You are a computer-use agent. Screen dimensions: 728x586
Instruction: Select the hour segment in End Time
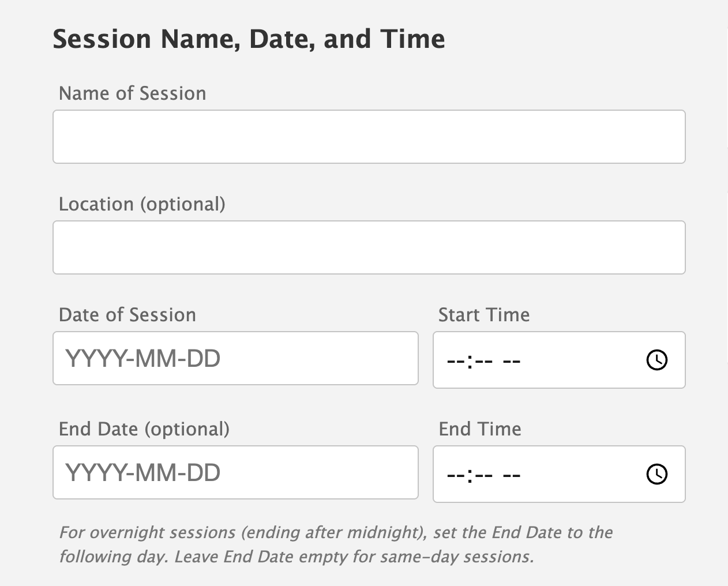coord(456,474)
